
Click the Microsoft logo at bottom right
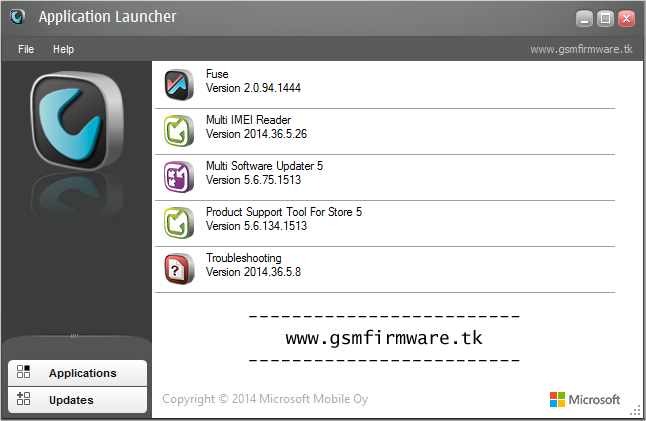585,399
